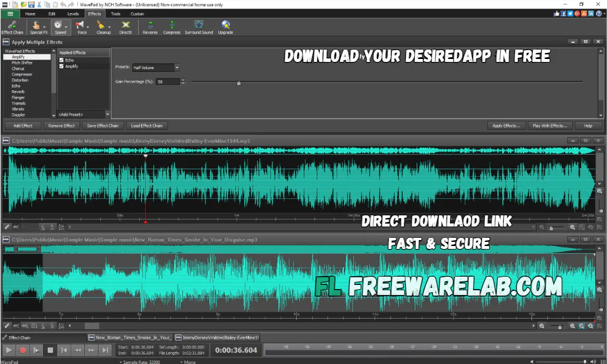Expand the Speed dropdown arrow

66,28
